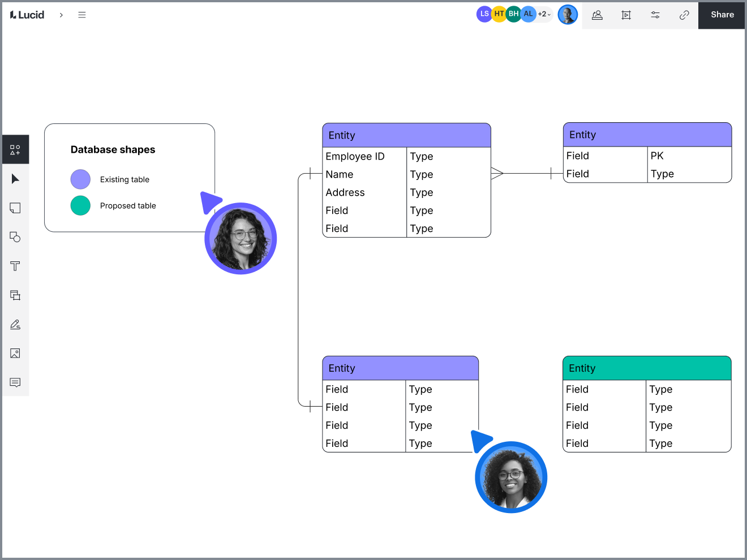Select the Employee ID table's Entity header

tap(406, 135)
